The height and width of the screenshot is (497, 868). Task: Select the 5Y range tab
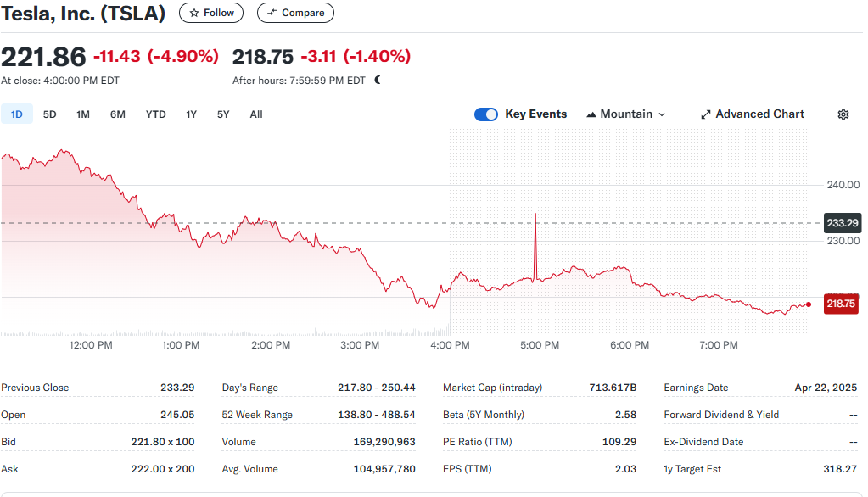click(223, 114)
